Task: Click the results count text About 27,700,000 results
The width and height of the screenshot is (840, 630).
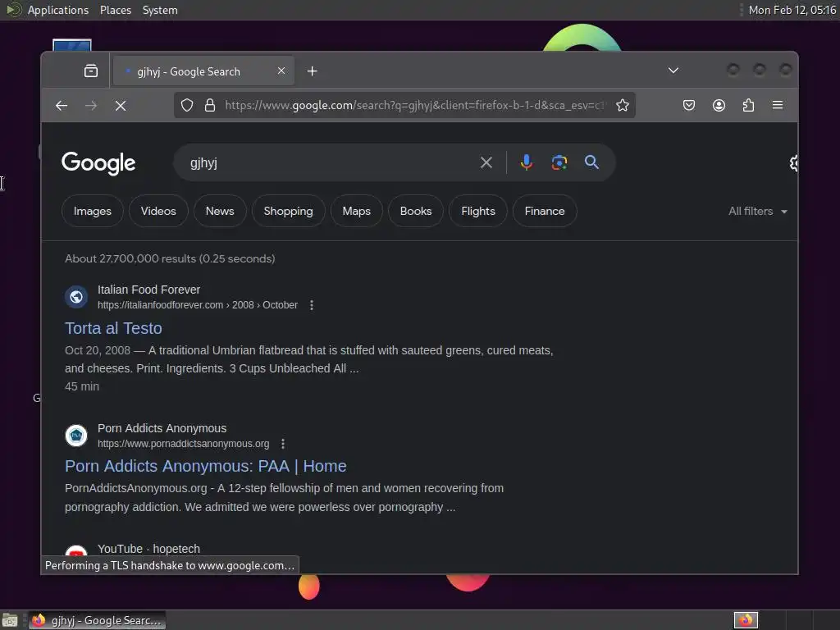Action: point(170,258)
